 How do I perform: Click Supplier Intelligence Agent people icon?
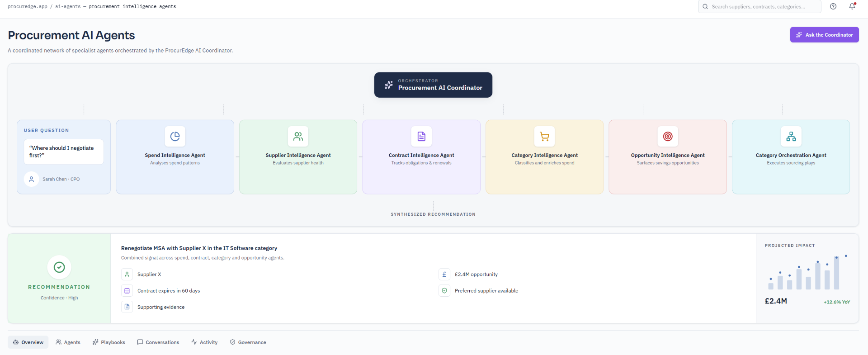(x=298, y=136)
